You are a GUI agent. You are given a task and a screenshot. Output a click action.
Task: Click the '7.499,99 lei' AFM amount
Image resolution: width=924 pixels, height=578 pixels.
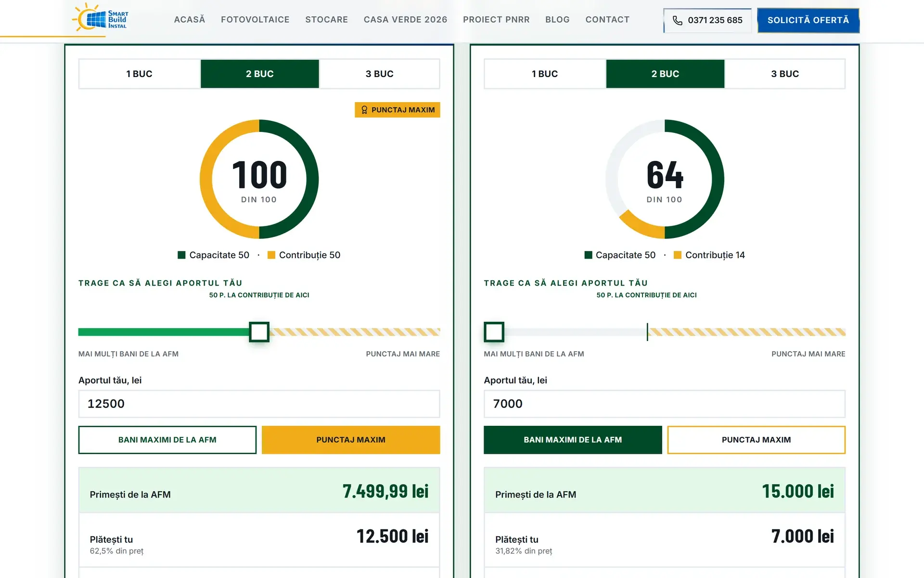click(385, 491)
